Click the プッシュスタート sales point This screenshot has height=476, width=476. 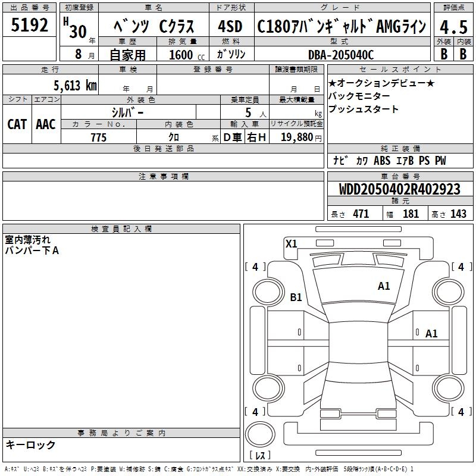pos(364,109)
